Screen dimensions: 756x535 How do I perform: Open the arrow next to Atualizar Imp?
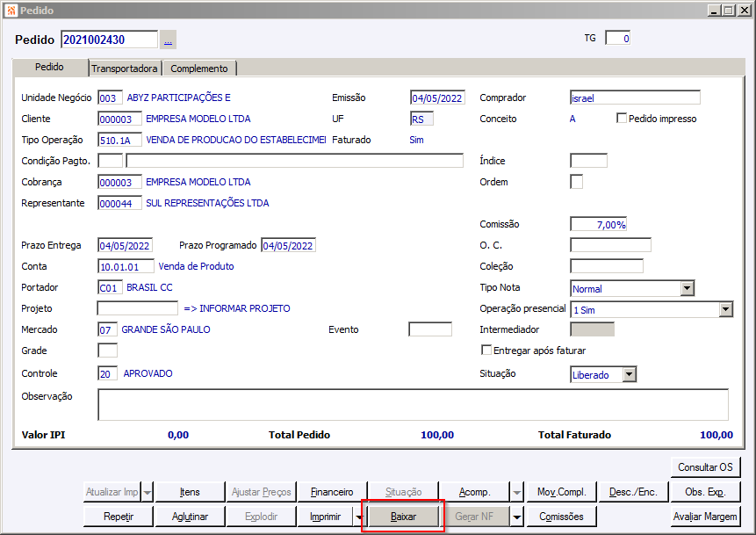[x=148, y=492]
